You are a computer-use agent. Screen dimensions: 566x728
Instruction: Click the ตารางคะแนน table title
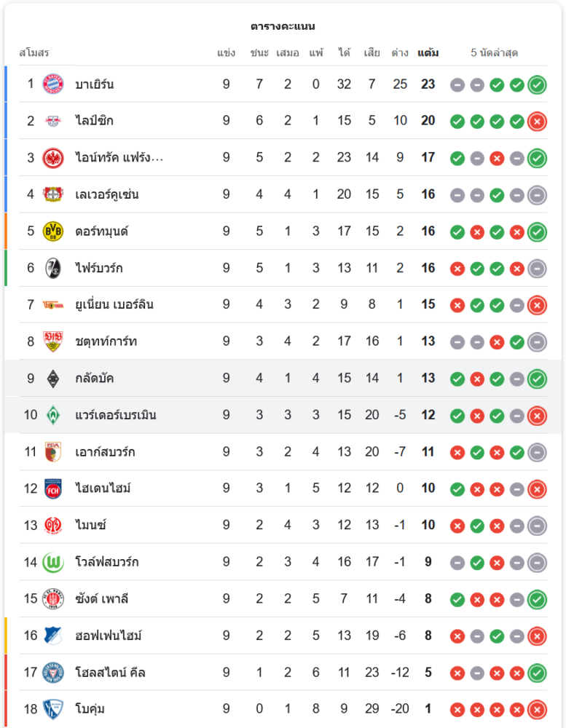pos(283,26)
